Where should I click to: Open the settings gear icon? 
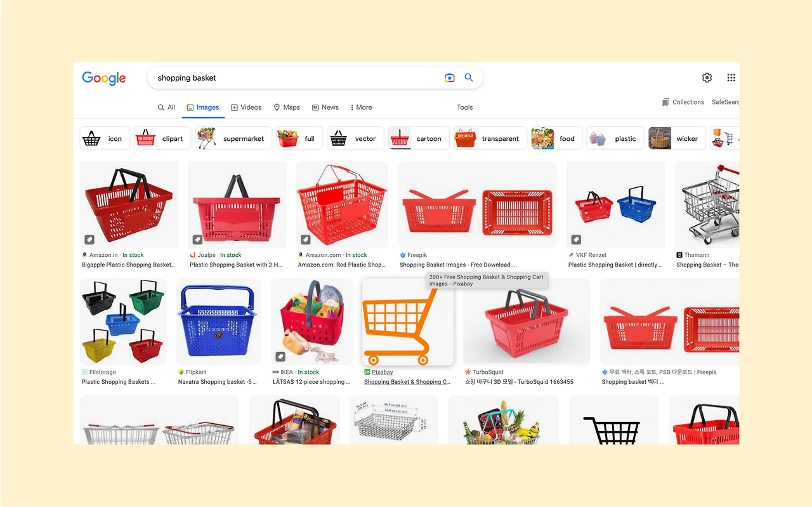coord(707,77)
